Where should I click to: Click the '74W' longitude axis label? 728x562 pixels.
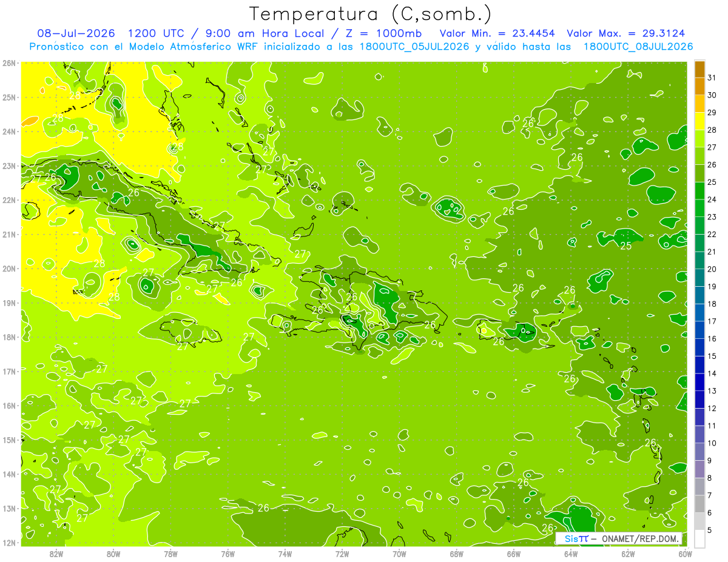pos(285,554)
